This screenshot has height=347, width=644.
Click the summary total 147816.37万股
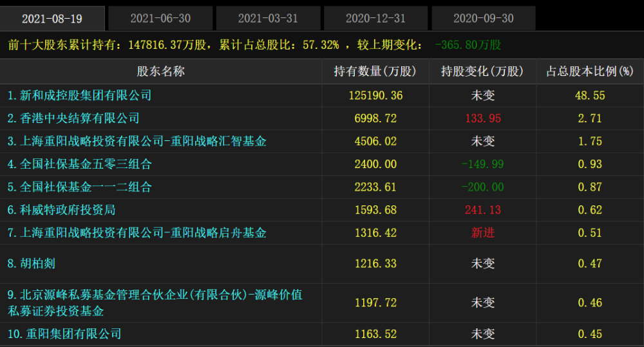click(167, 45)
